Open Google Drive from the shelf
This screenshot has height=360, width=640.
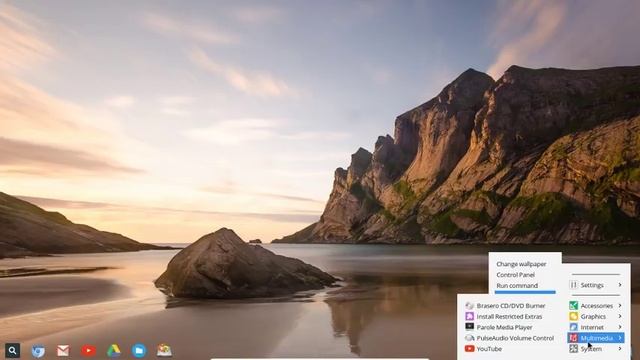click(x=113, y=351)
